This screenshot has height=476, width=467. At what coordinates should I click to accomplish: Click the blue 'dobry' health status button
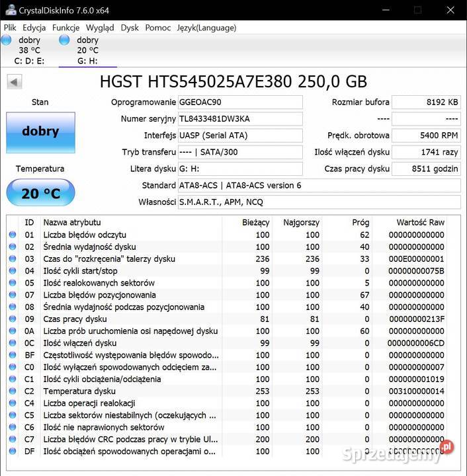(41, 132)
